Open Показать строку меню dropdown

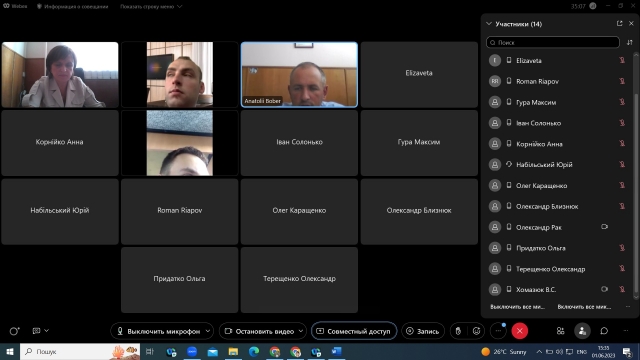[151, 7]
